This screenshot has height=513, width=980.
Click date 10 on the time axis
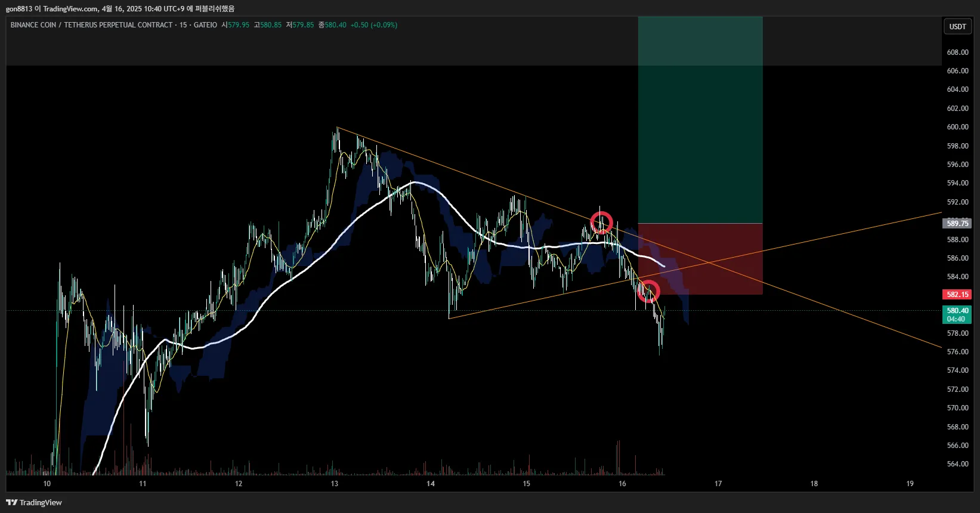(47, 484)
